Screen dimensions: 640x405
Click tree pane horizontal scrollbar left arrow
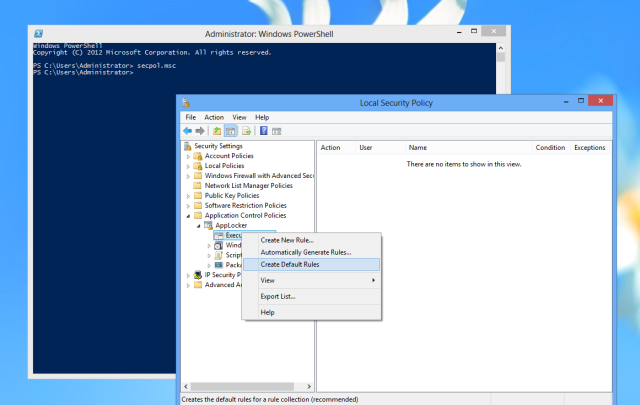[186, 386]
